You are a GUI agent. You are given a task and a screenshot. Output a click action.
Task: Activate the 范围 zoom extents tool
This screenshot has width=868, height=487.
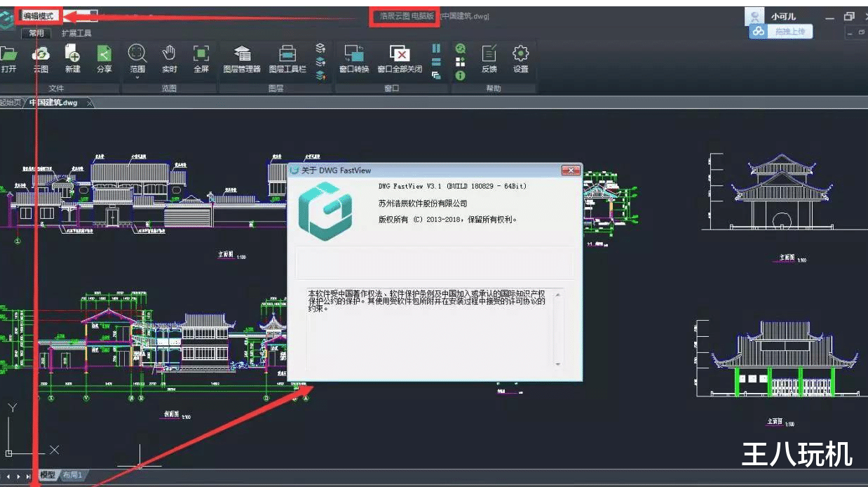(137, 58)
